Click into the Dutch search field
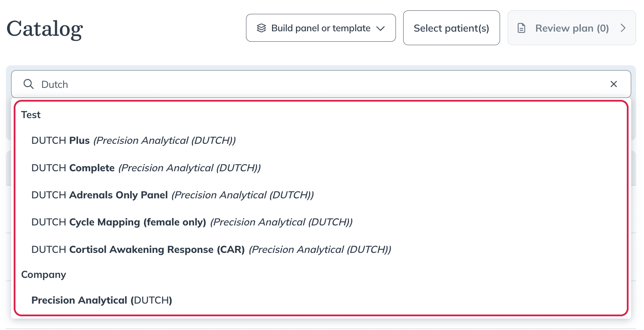Viewport: 644px width, 330px height. (321, 84)
